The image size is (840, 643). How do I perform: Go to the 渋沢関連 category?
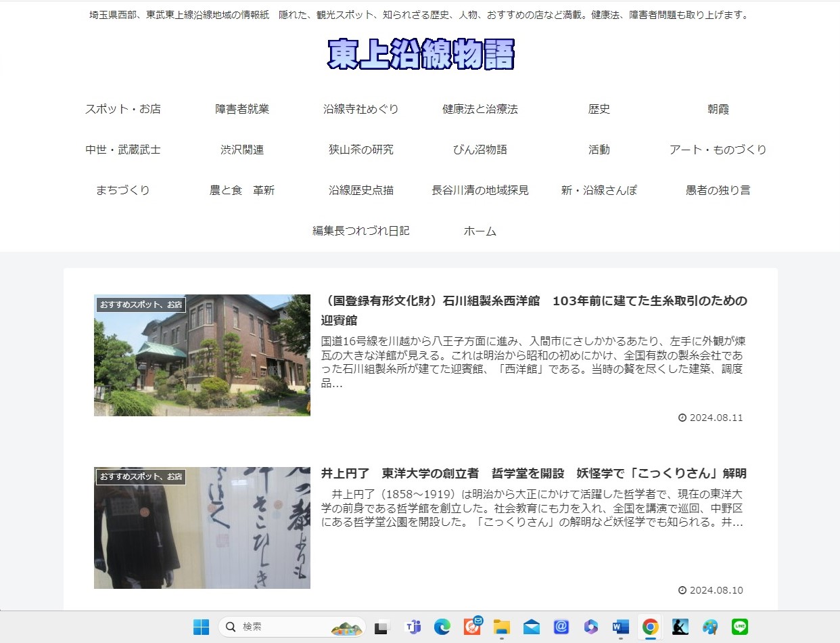tap(242, 150)
